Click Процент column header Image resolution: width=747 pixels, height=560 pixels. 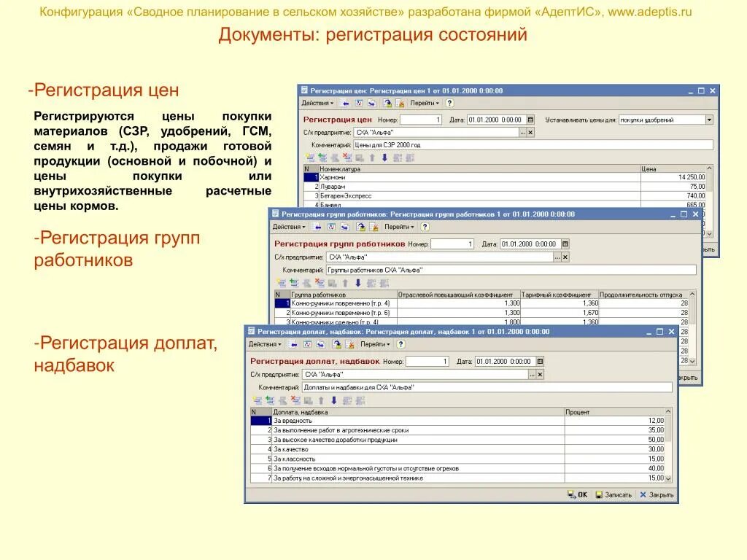pyautogui.click(x=614, y=412)
